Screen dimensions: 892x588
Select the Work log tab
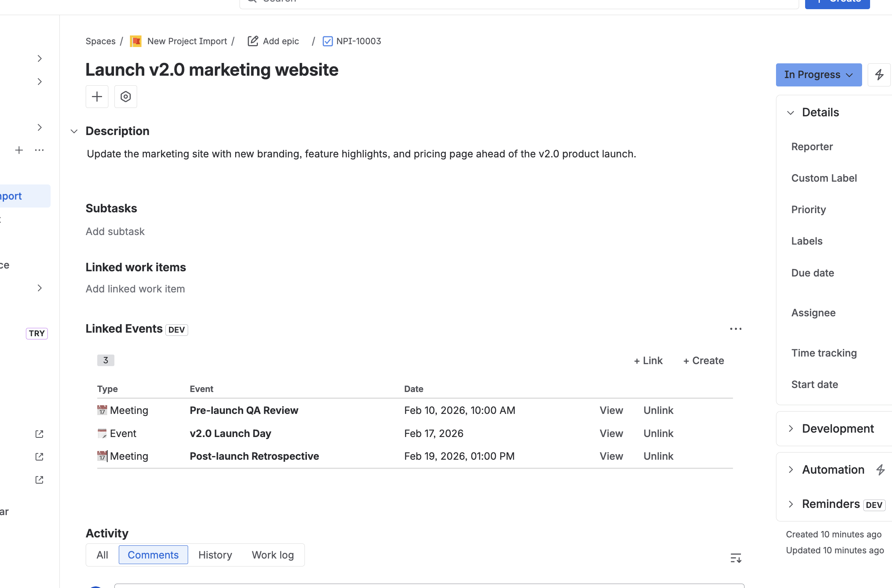point(273,555)
